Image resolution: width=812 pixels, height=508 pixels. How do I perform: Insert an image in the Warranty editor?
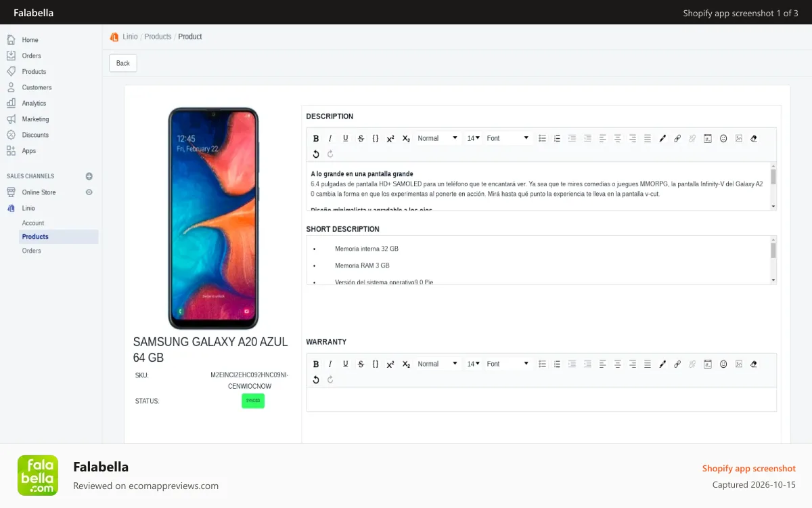coord(739,364)
